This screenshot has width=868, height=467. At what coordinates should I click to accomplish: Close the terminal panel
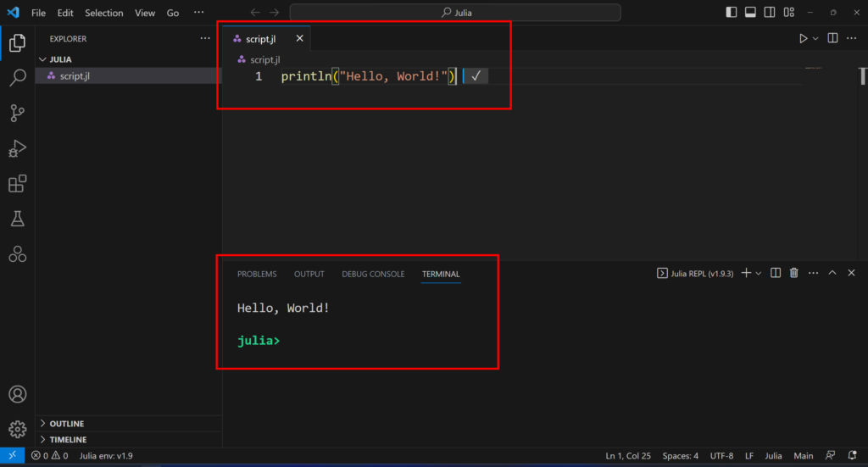[x=851, y=273]
